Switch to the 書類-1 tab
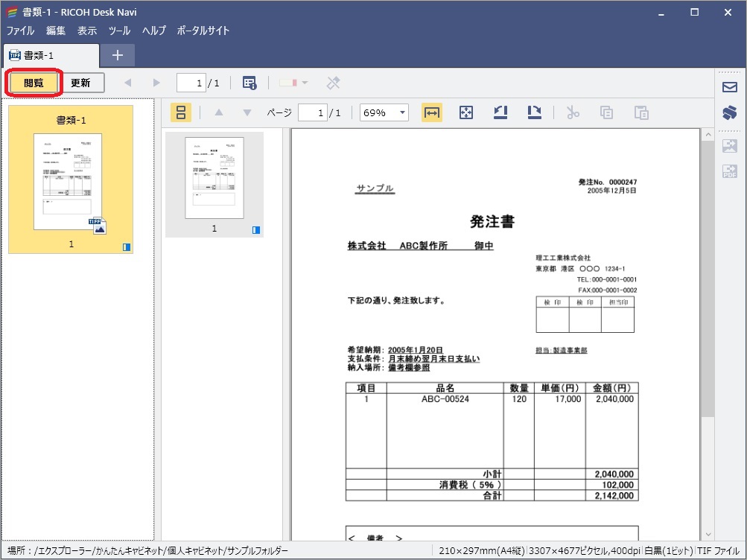Screen dimensions: 747x560 point(52,55)
